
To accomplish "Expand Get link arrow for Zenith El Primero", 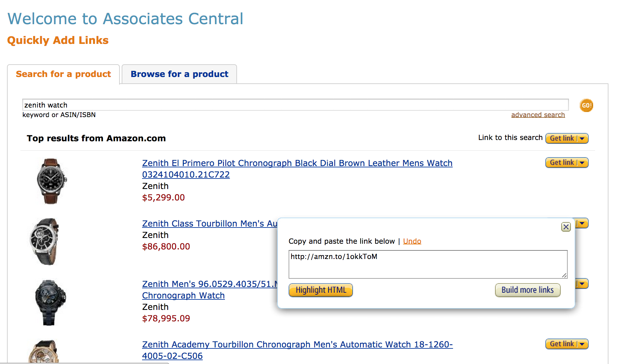I will click(583, 163).
